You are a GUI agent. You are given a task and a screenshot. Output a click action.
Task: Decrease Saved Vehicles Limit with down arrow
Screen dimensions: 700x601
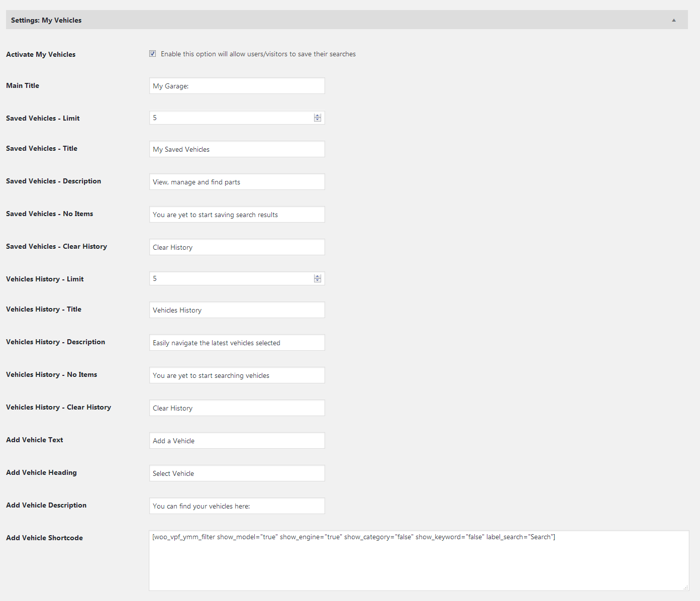click(x=318, y=120)
